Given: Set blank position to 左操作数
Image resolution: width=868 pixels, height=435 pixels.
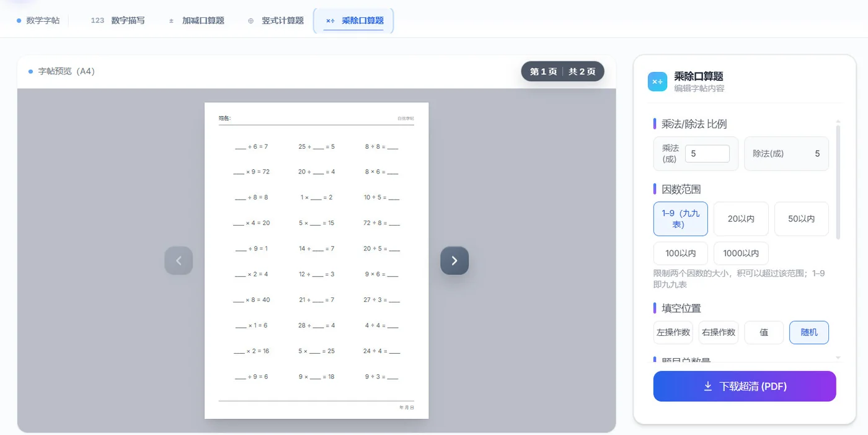Looking at the screenshot, I should pyautogui.click(x=673, y=332).
